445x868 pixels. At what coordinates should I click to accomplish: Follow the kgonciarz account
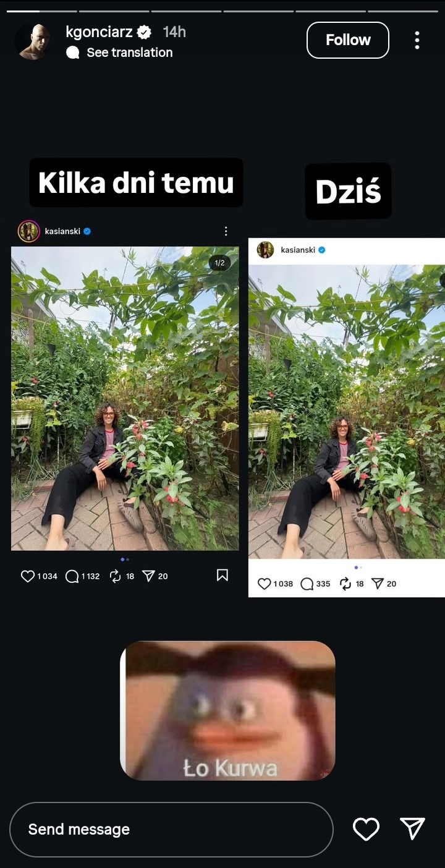(x=348, y=40)
